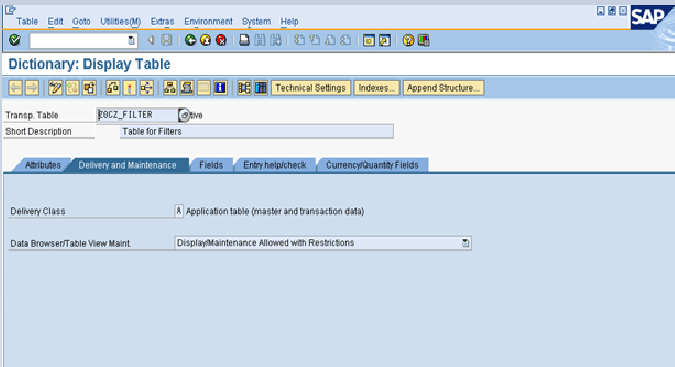The height and width of the screenshot is (367, 675).
Task: Open the System menu
Action: tap(256, 21)
